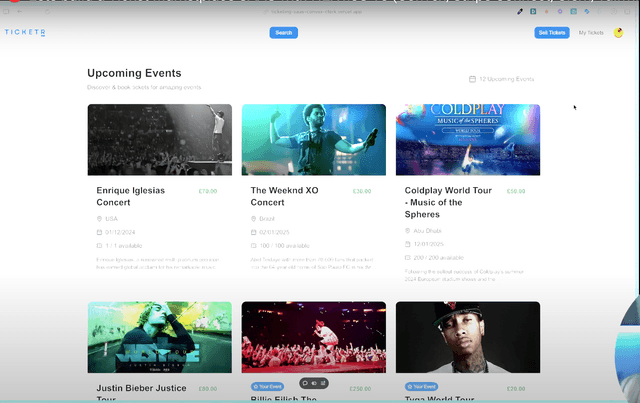Click the Enrique Iglesias Concert title
Viewport: 640px width, 403px height.
[131, 196]
